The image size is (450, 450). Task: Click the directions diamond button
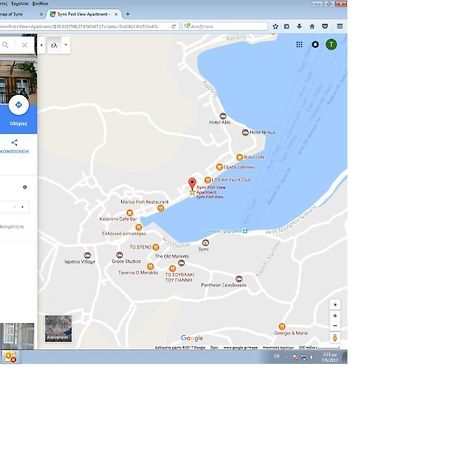click(19, 105)
